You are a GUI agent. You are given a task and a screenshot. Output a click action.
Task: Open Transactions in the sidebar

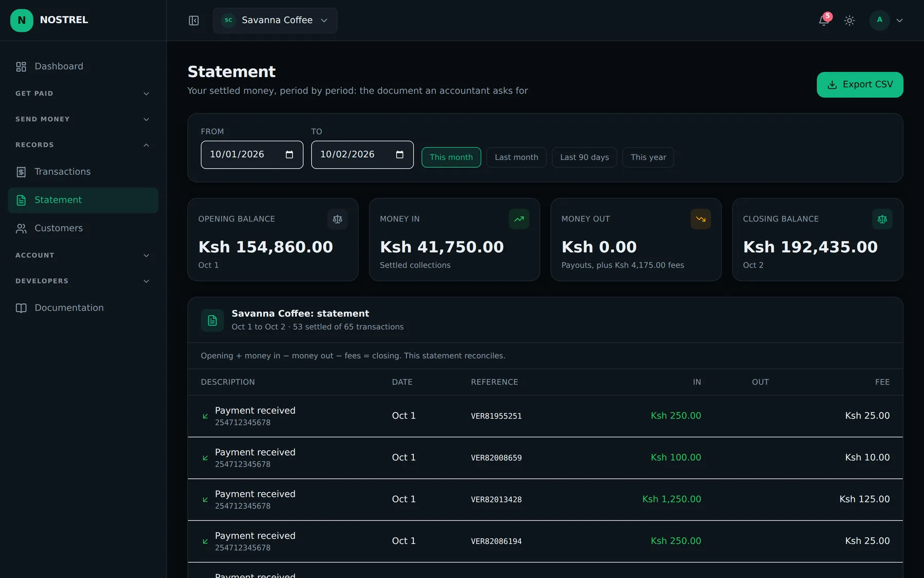[83, 172]
